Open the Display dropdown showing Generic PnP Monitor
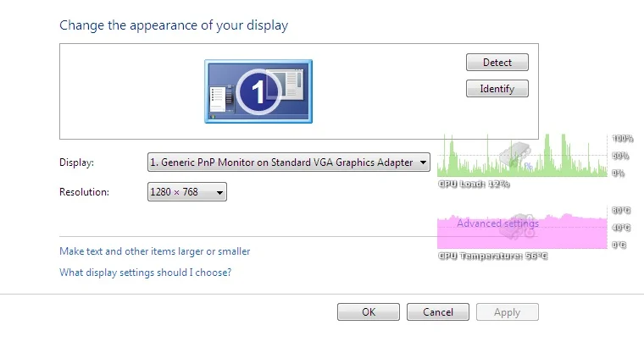Viewport: 644px width, 347px height. pyautogui.click(x=289, y=162)
